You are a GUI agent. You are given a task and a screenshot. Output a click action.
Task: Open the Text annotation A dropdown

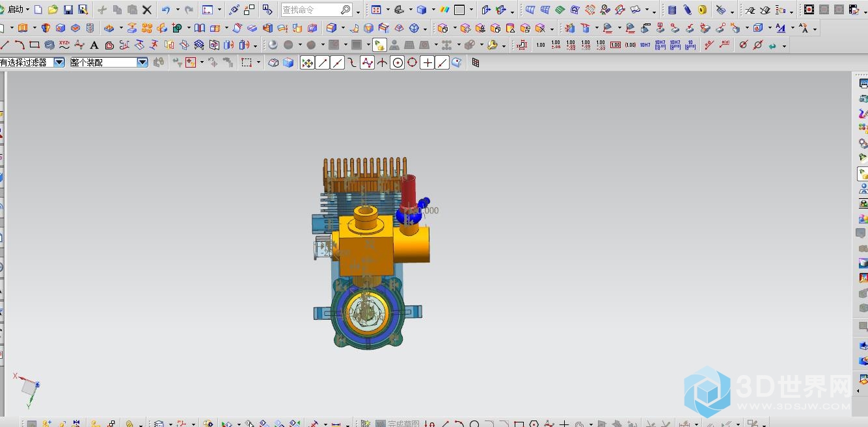click(x=793, y=29)
